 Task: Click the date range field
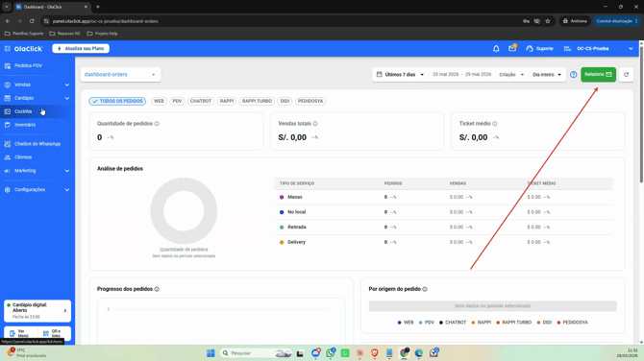click(461, 75)
